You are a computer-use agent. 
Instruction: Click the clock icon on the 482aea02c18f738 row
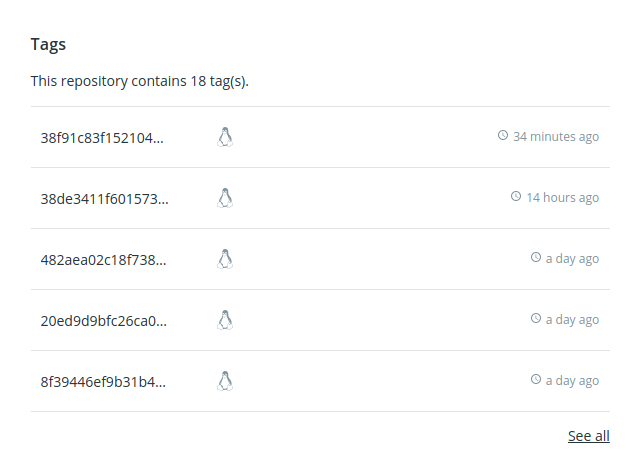pyautogui.click(x=536, y=258)
